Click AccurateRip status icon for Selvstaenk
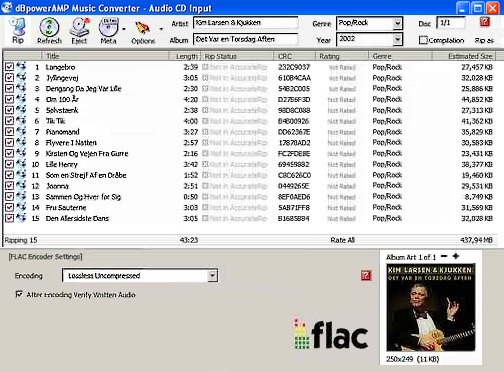 (x=205, y=110)
